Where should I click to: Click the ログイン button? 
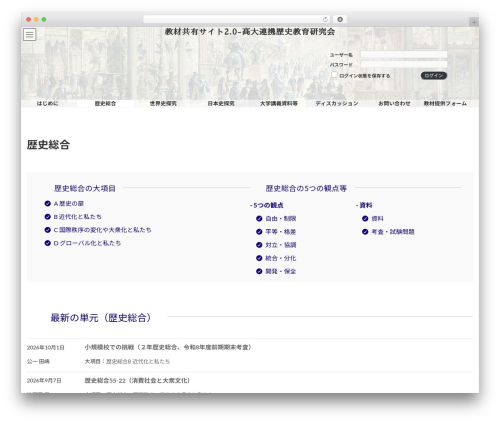434,76
